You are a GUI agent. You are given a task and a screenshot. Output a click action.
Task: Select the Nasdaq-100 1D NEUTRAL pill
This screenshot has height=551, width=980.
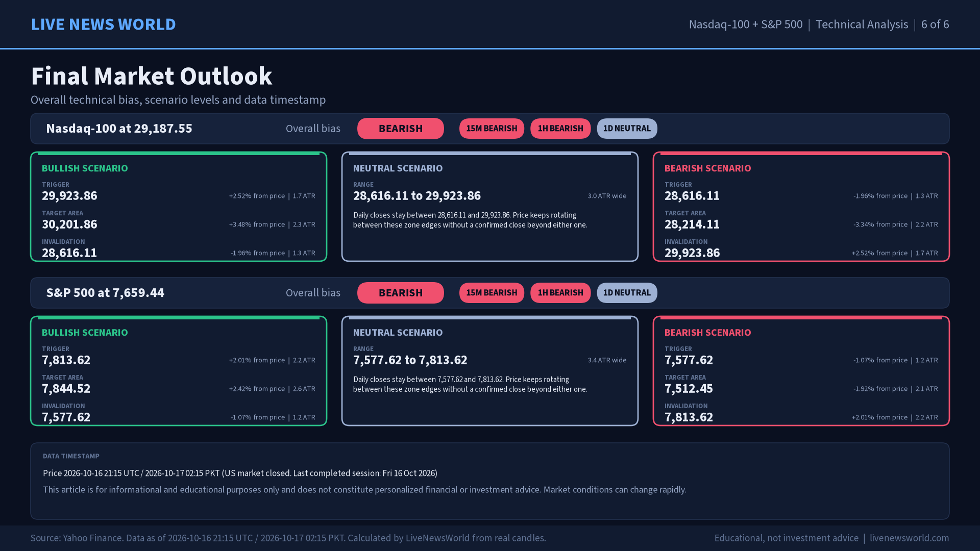tap(627, 129)
